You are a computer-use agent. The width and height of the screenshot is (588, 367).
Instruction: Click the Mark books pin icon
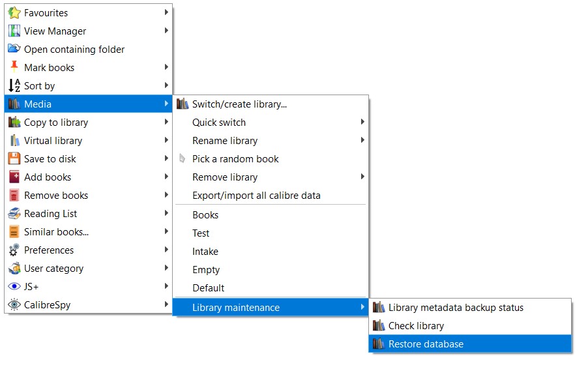coord(14,66)
